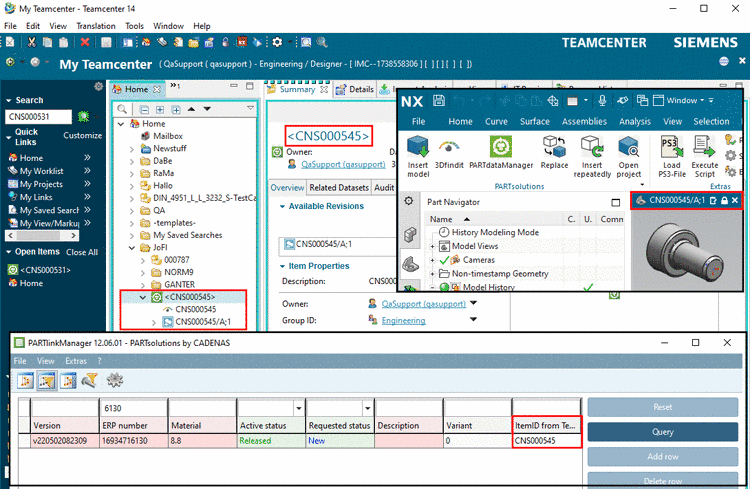Viewport: 750px width, 489px height.
Task: Open My Worklist in Quick Links
Action: (41, 171)
